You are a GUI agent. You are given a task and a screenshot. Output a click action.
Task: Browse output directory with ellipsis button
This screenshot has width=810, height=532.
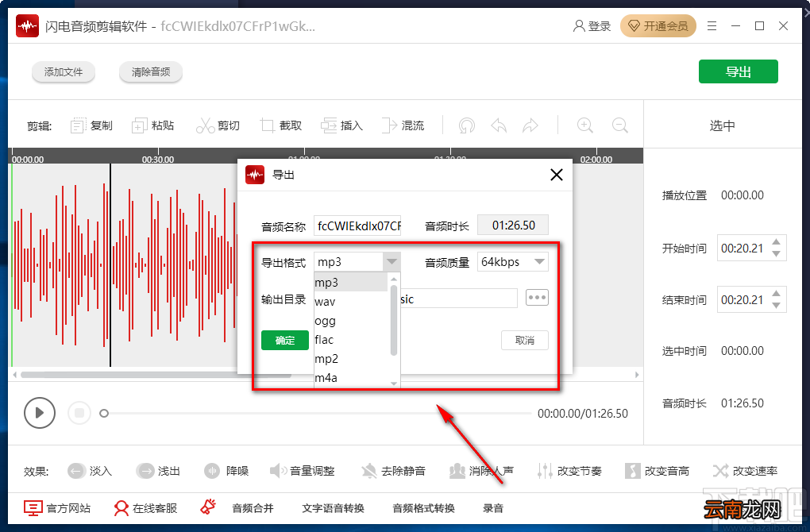(x=537, y=298)
